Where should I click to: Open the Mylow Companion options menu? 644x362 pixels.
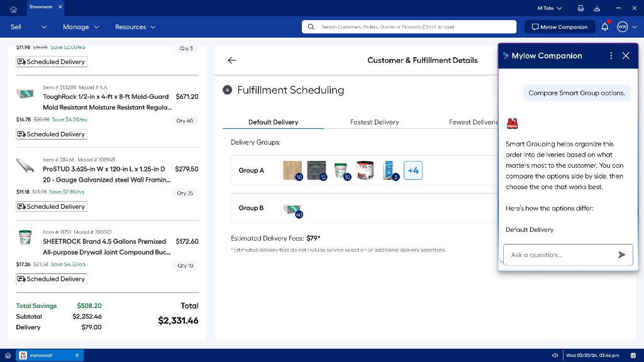pyautogui.click(x=611, y=56)
